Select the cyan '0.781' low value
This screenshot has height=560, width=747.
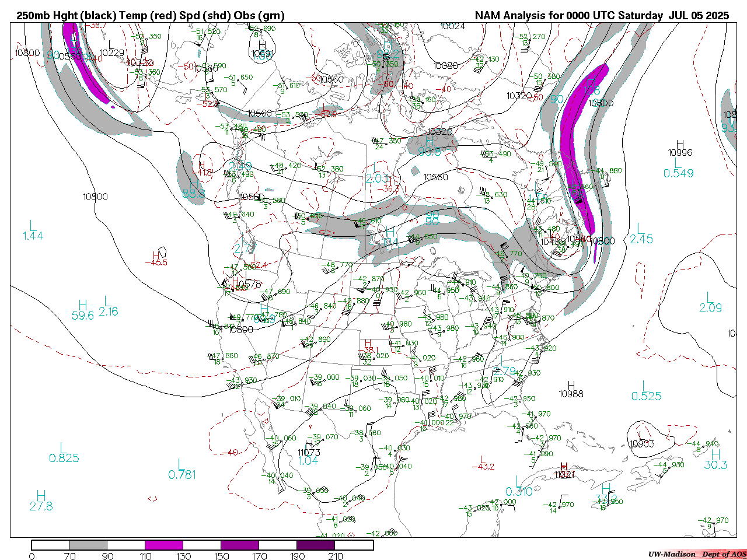click(182, 475)
